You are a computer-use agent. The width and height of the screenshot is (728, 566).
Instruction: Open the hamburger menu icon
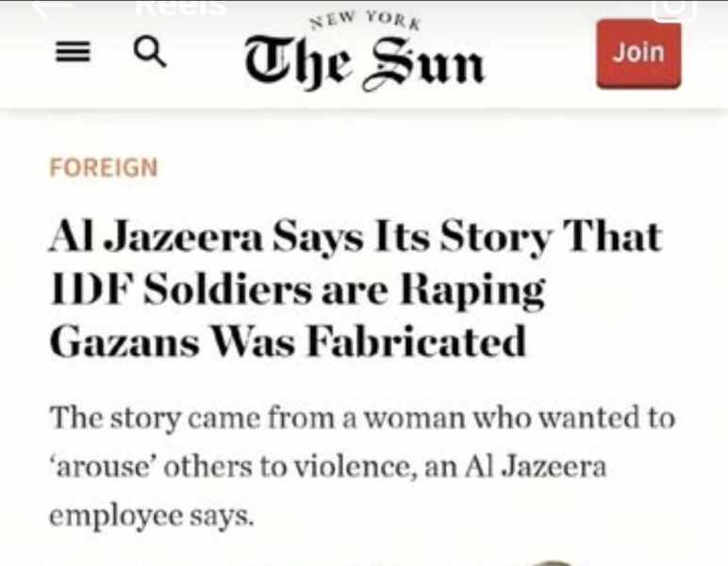[x=73, y=52]
